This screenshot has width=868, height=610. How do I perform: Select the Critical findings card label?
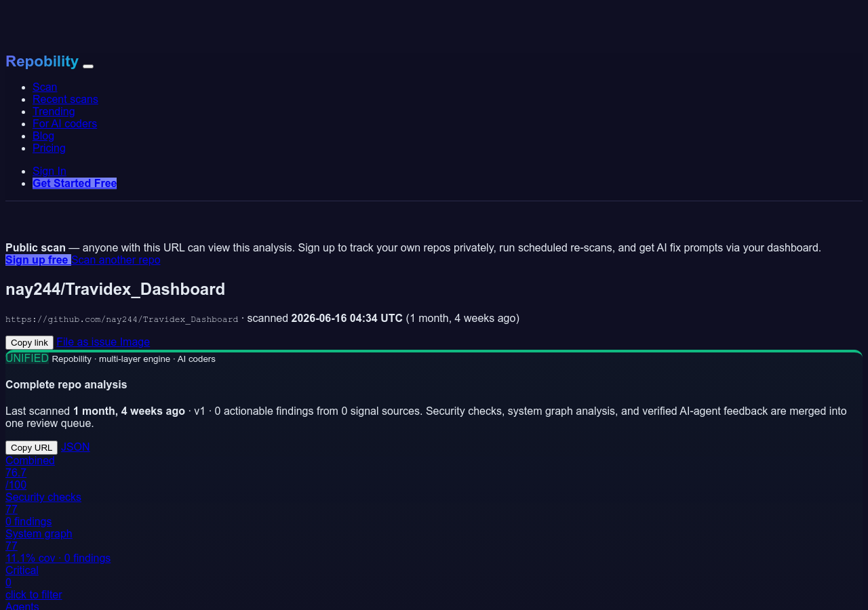click(x=22, y=571)
